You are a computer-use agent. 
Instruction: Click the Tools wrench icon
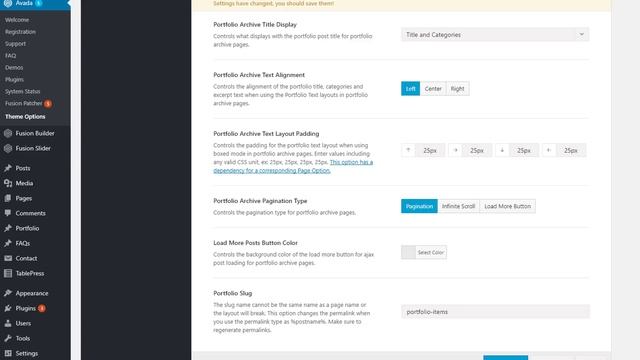8,338
